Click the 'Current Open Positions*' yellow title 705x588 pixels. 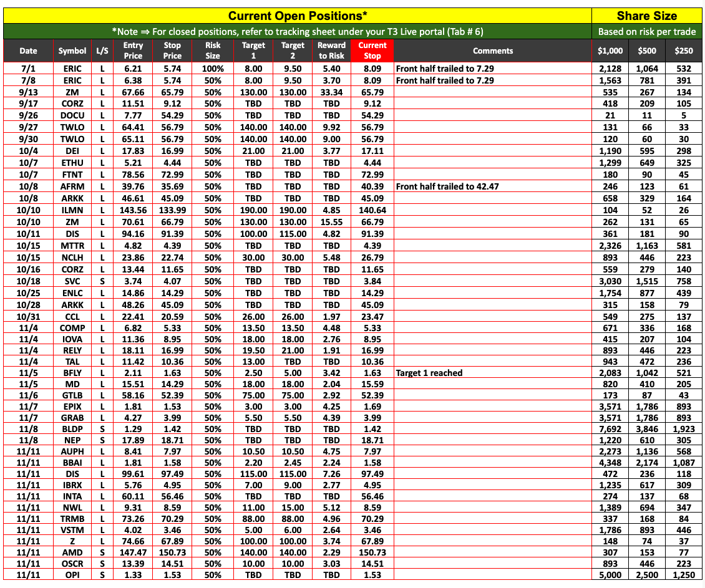298,16
